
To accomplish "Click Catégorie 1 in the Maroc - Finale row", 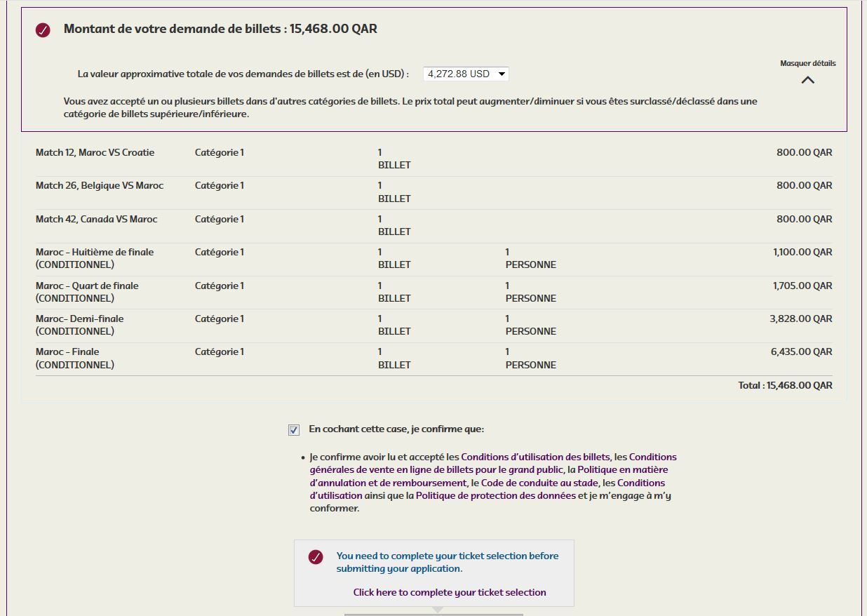I will 220,351.
